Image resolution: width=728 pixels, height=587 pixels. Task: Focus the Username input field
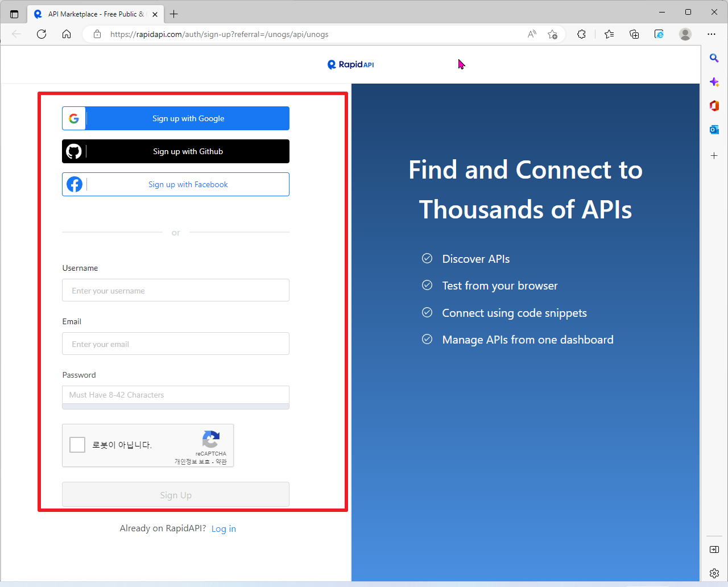pyautogui.click(x=176, y=290)
